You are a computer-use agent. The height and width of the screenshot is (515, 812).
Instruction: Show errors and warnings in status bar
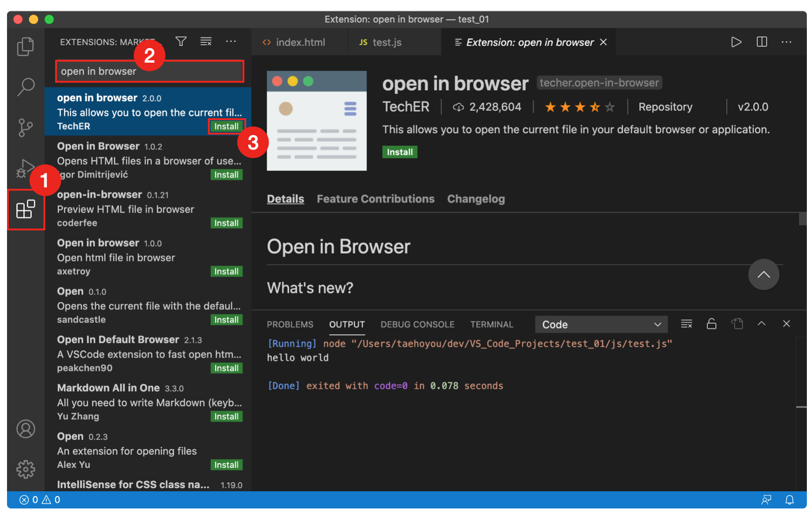pos(40,500)
